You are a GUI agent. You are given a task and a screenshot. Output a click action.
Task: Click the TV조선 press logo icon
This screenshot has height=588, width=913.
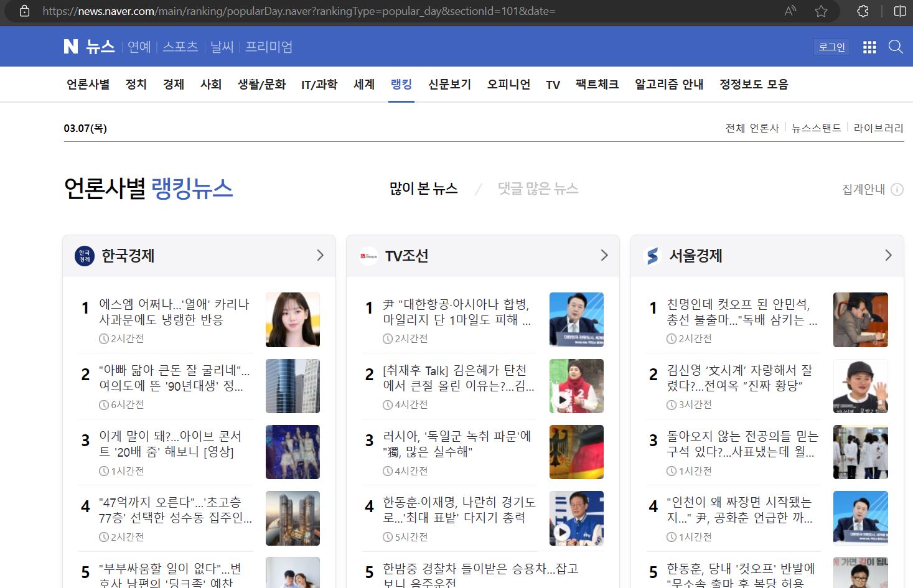[368, 255]
